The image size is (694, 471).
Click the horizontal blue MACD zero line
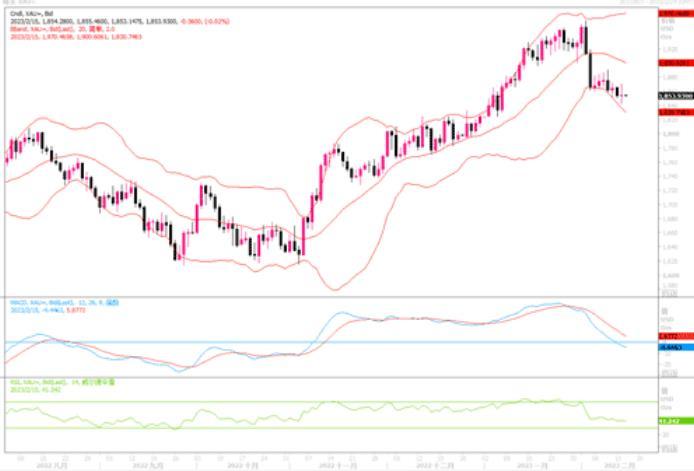pos(300,342)
